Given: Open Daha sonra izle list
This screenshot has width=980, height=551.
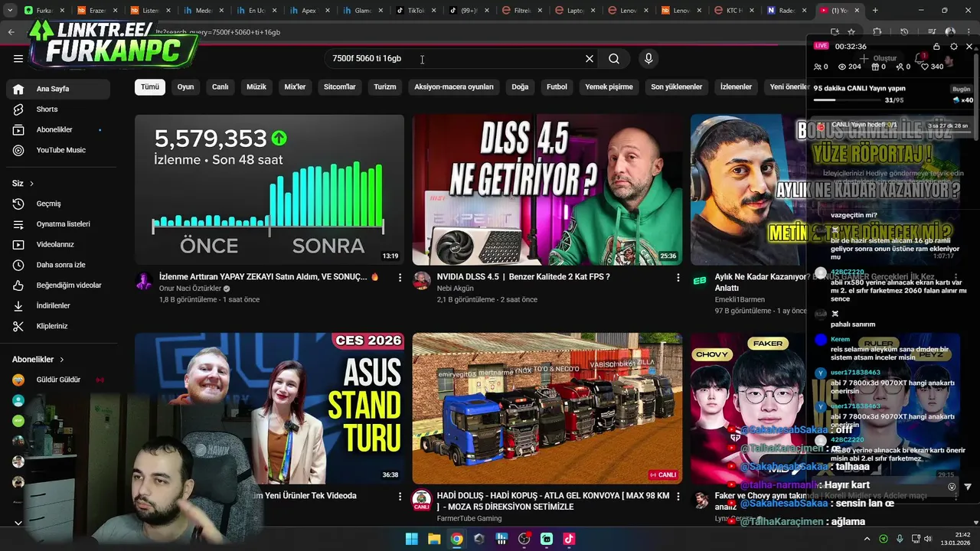Looking at the screenshot, I should tap(58, 265).
